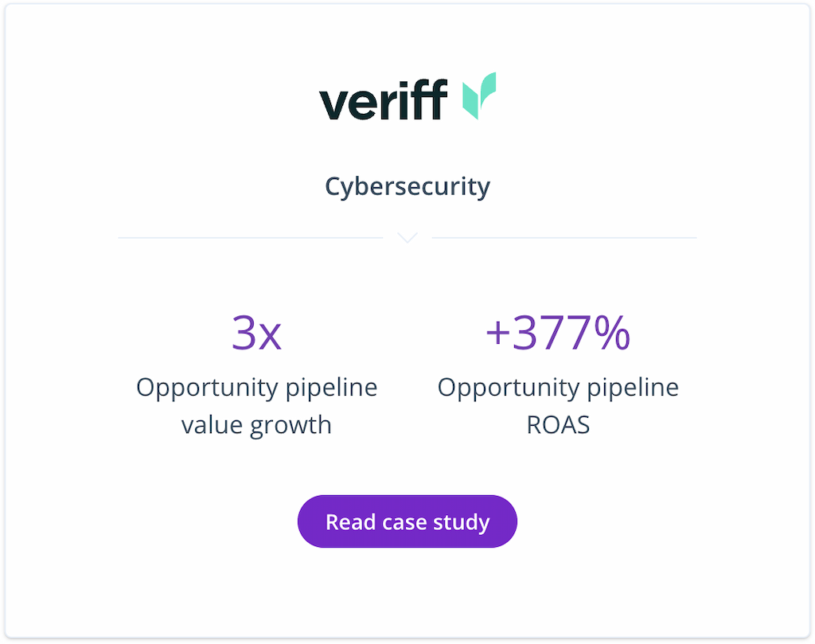Click the right horizontal divider line

click(x=564, y=237)
